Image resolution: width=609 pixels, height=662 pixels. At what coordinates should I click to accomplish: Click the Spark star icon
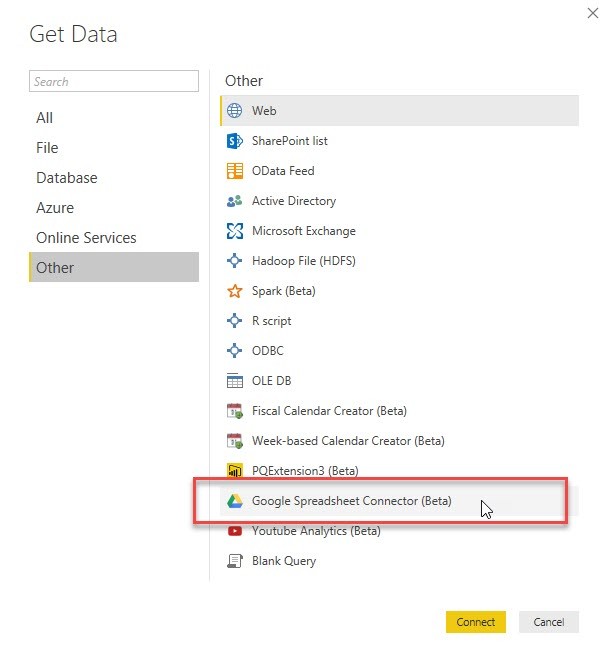point(234,290)
